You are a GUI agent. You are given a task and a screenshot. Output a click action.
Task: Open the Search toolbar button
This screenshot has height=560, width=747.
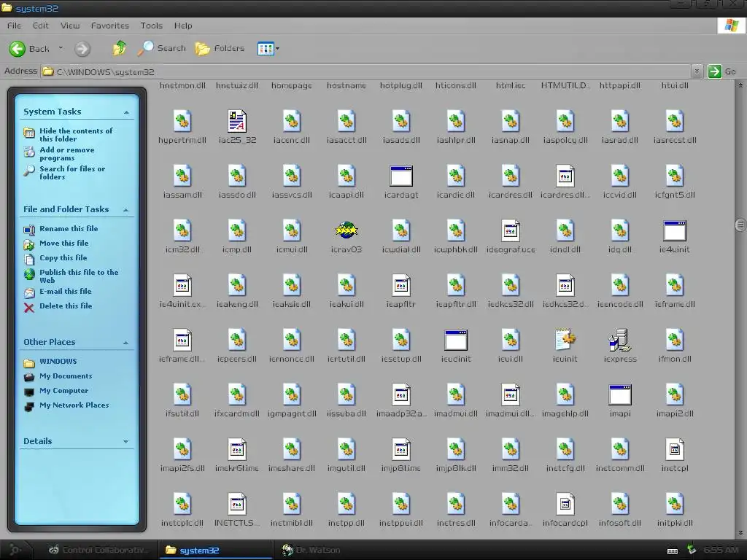[162, 48]
